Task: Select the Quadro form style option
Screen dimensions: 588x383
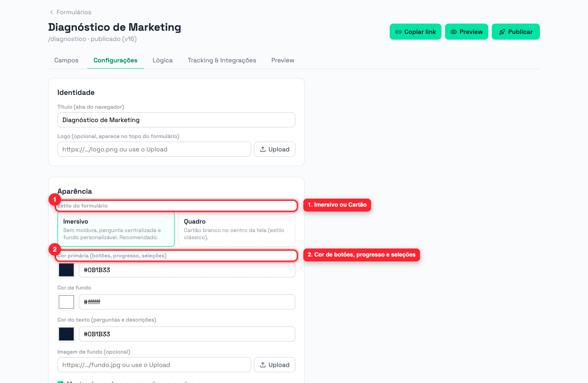Action: coord(237,229)
